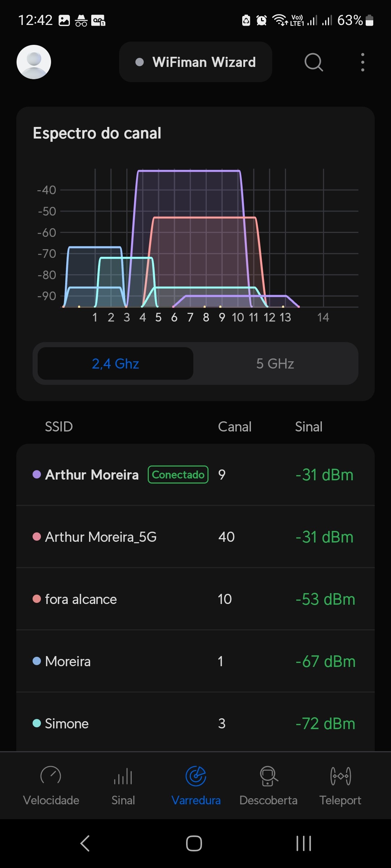This screenshot has width=391, height=868.
Task: Click the green Conectado badge
Action: pos(178,475)
